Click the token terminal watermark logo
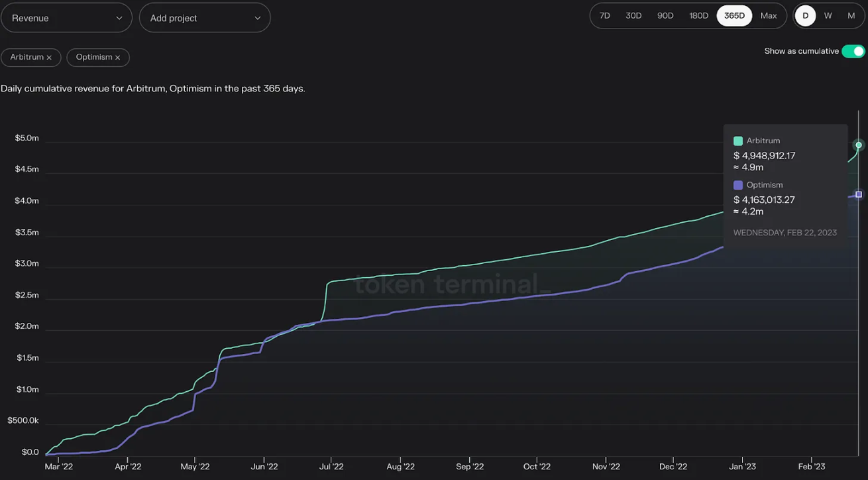868x480 pixels. (x=447, y=284)
